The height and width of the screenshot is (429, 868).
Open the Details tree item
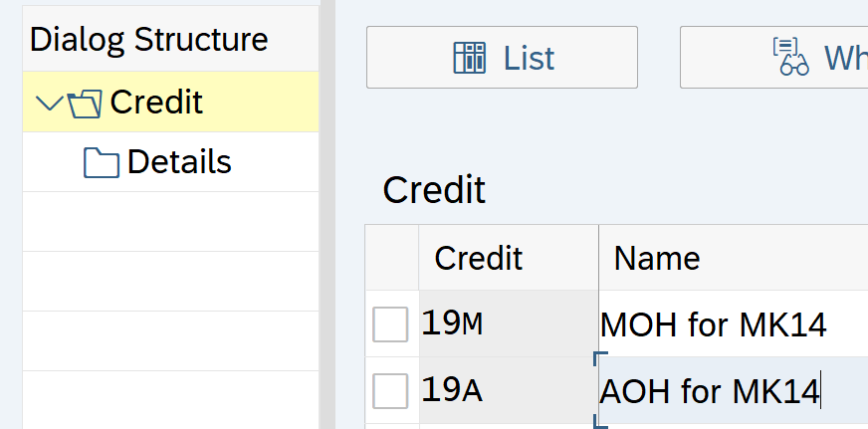(x=179, y=162)
